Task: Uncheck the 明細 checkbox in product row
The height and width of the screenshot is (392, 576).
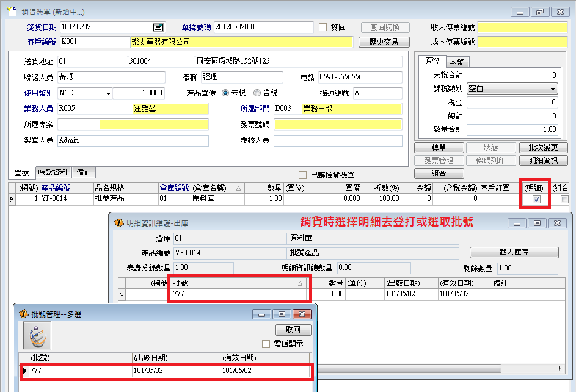Action: click(x=536, y=199)
